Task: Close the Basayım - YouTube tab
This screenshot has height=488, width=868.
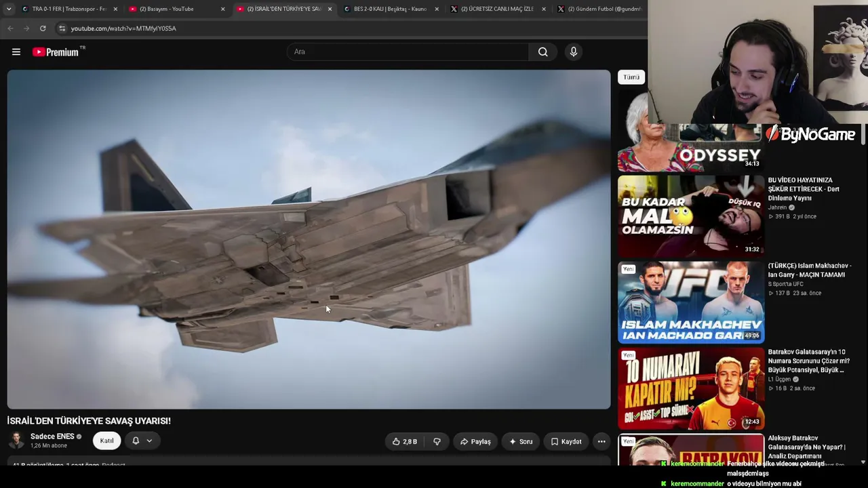Action: pos(222,9)
